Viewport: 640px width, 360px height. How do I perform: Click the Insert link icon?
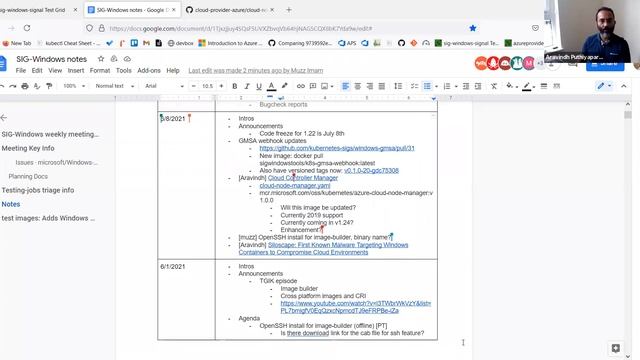pyautogui.click(x=301, y=86)
